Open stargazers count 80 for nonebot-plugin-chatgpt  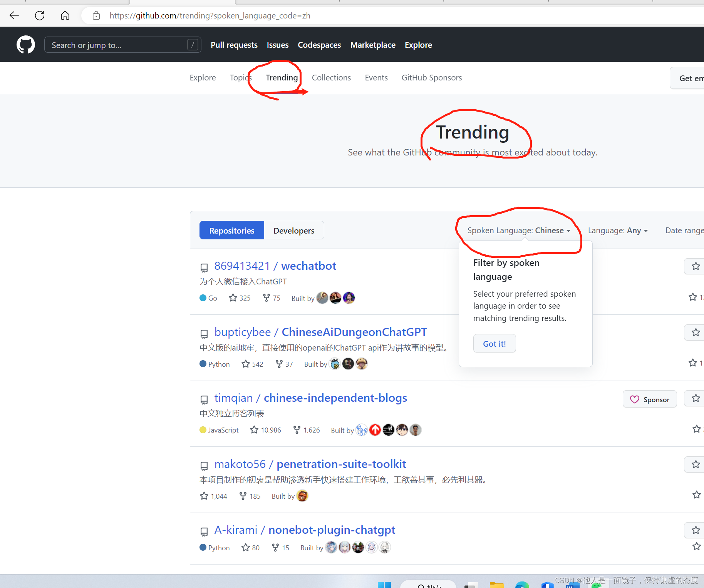250,548
